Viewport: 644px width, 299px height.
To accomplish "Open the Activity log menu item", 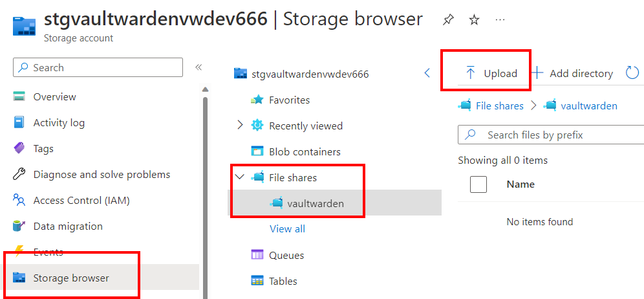I will [x=48, y=122].
